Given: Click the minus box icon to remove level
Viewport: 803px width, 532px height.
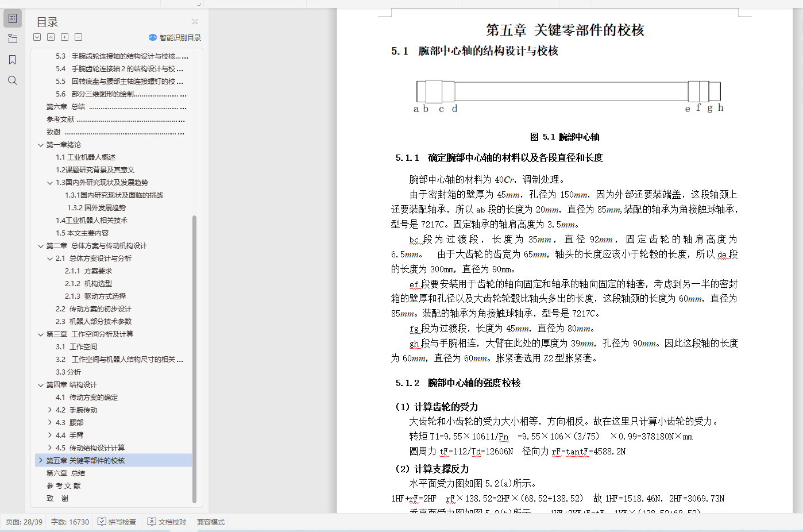Looking at the screenshot, I should click(79, 37).
